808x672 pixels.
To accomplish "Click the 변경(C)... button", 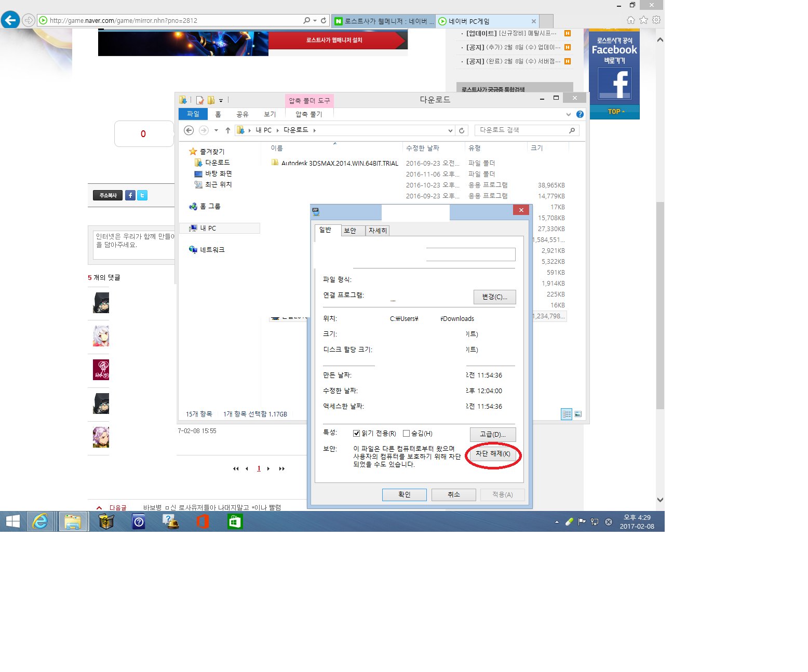I will click(495, 297).
